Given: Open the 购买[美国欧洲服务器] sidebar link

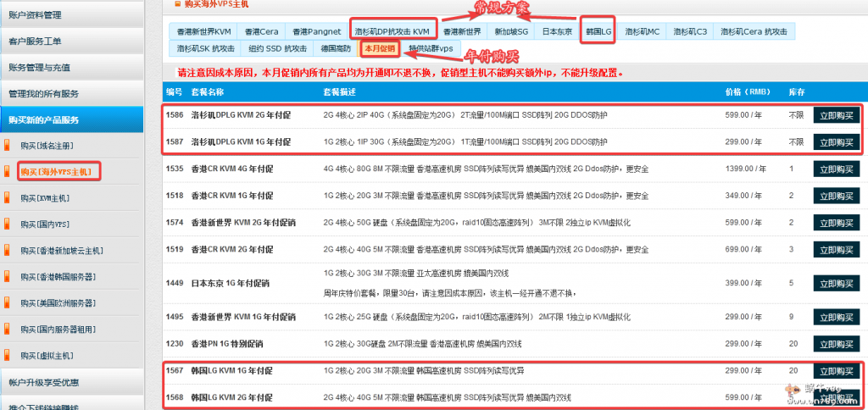Looking at the screenshot, I should pos(58,302).
